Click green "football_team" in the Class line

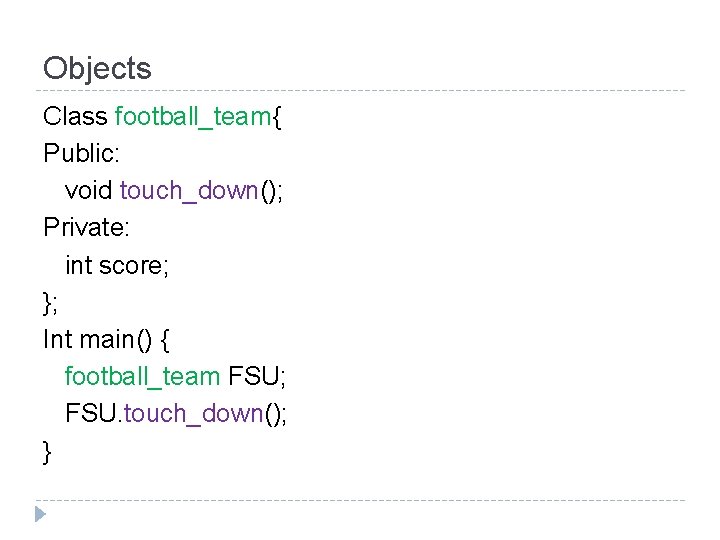[193, 116]
